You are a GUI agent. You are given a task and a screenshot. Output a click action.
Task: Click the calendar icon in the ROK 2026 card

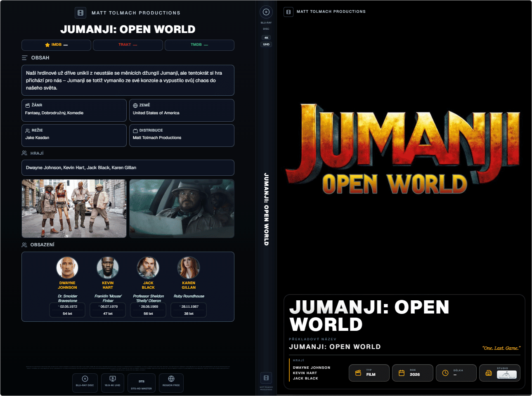402,373
